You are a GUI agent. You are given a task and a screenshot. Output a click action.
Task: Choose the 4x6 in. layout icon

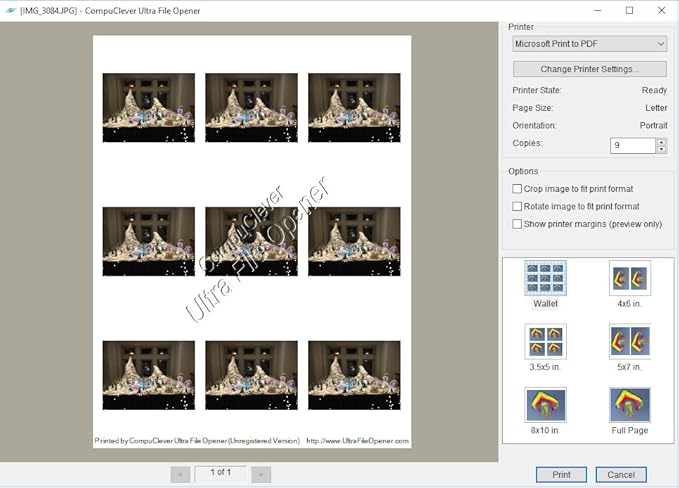tap(630, 277)
